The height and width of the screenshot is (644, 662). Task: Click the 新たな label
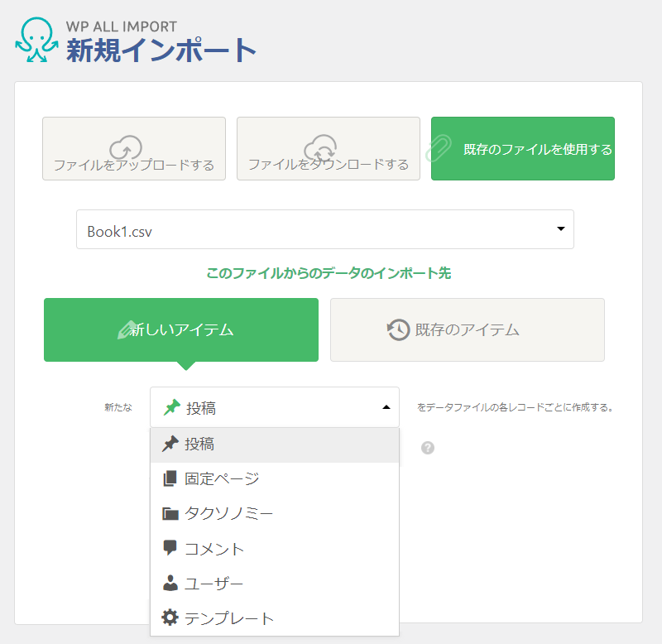pos(118,407)
